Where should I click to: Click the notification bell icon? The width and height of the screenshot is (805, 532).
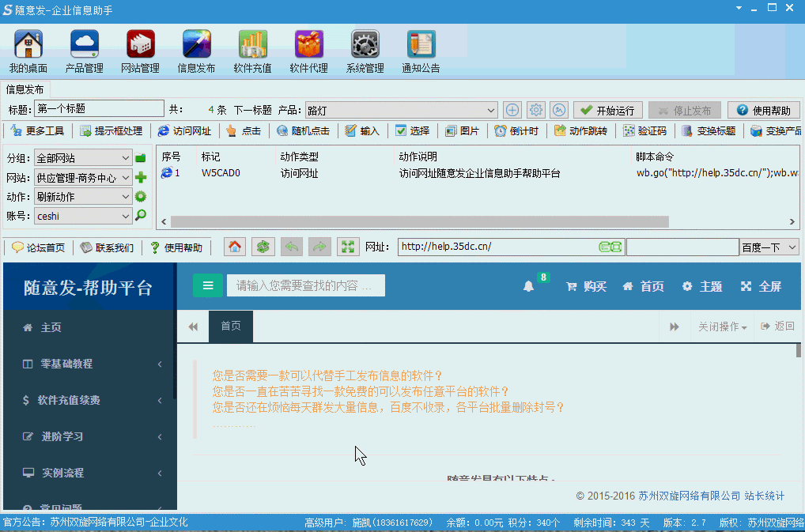[x=528, y=286]
